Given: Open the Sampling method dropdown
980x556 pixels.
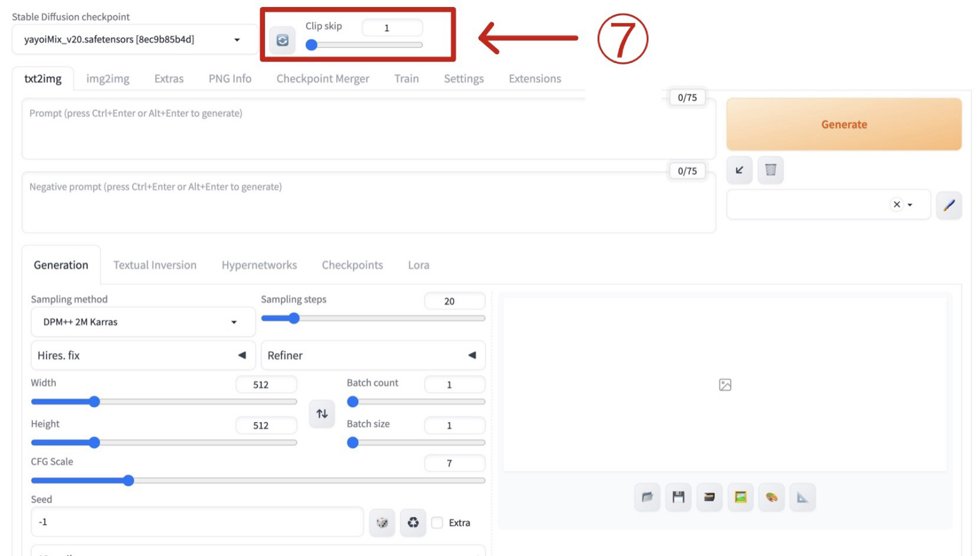Looking at the screenshot, I should pyautogui.click(x=142, y=323).
